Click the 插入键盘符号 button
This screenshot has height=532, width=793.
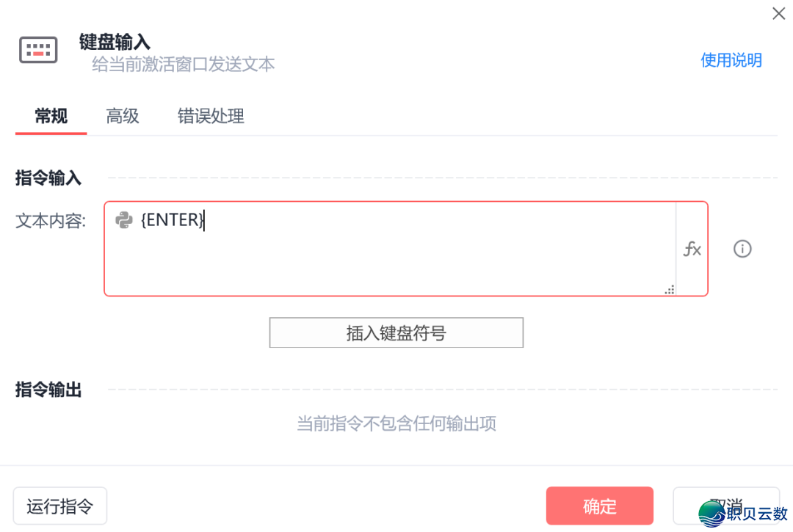point(395,332)
